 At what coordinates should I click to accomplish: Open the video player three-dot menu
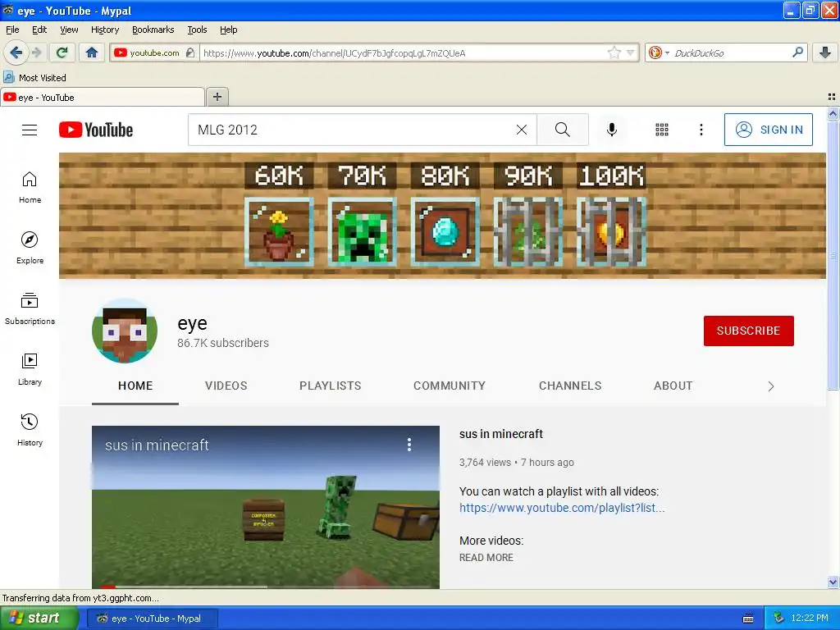pyautogui.click(x=409, y=444)
